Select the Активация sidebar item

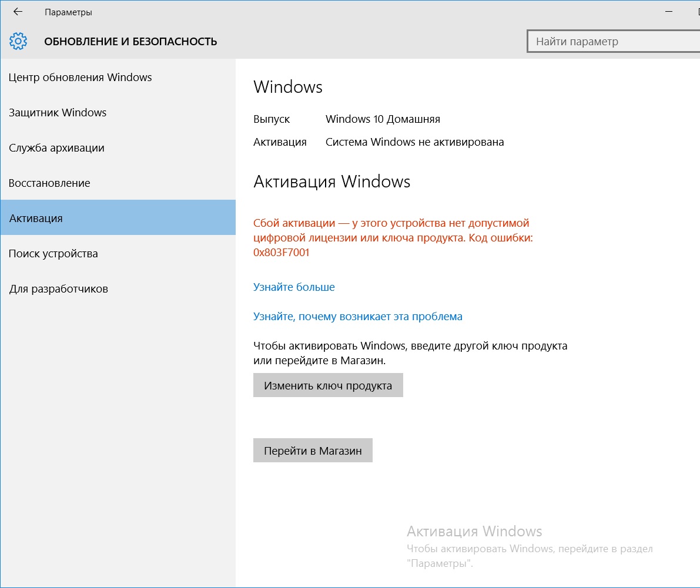click(x=118, y=218)
